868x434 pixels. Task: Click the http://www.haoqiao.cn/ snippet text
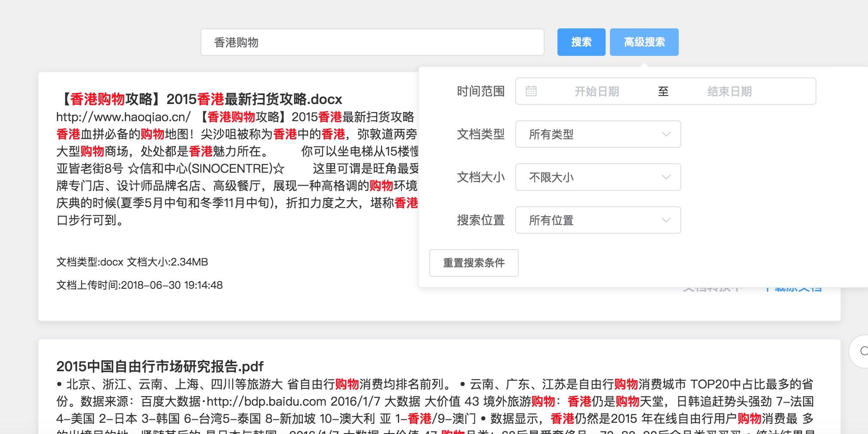(123, 117)
